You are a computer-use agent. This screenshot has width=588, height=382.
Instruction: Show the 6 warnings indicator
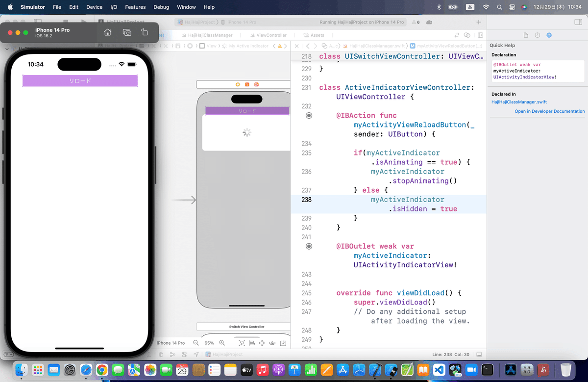415,22
